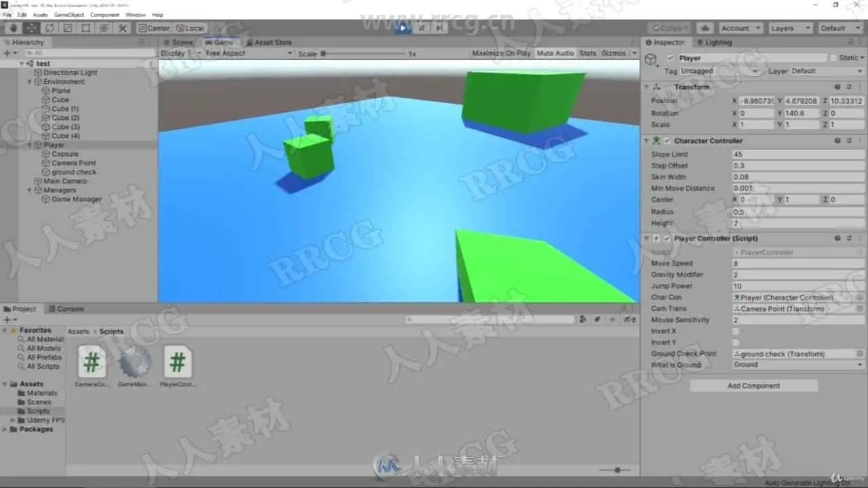Open the Layers dropdown
The height and width of the screenshot is (488, 868).
[x=790, y=28]
